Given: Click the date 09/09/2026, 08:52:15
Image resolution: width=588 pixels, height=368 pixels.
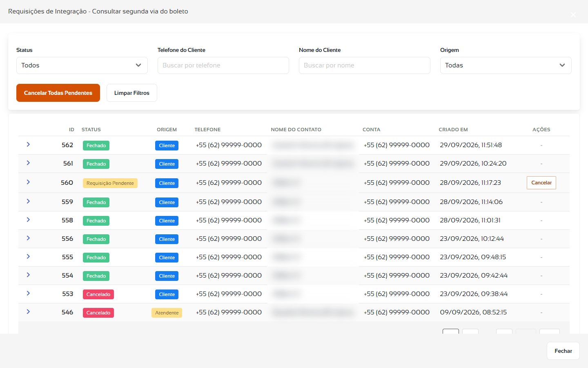Looking at the screenshot, I should (473, 312).
